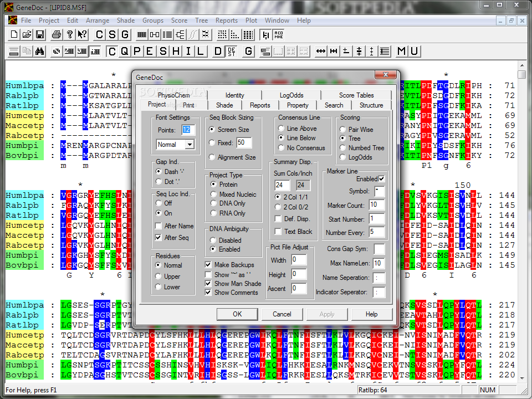532x399 pixels.
Task: Click the Humlbpa sequence name, first block
Action: click(24, 85)
